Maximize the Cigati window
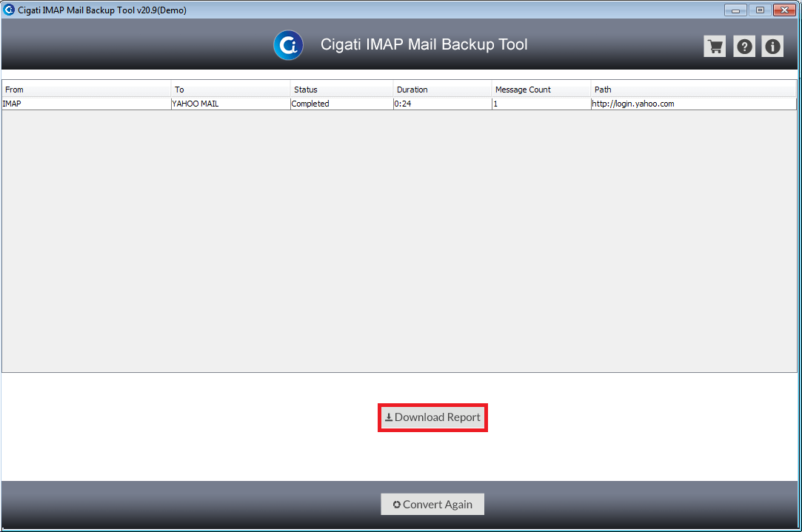Image resolution: width=802 pixels, height=532 pixels. click(760, 10)
